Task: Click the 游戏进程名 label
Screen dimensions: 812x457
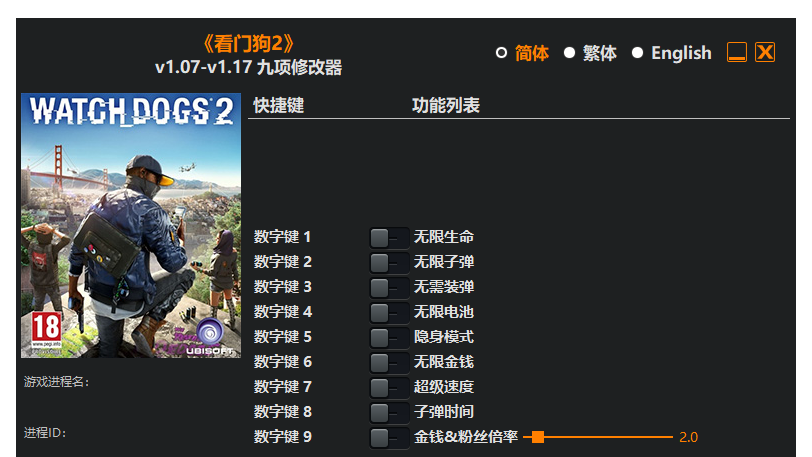Action: click(x=56, y=382)
